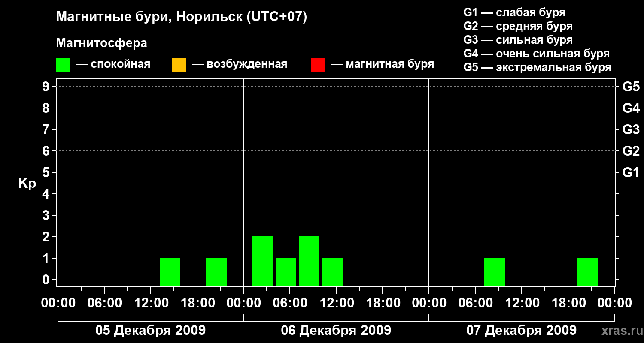Click the Kp 1 bar ending at 12:00 on 06 December
This screenshot has width=644, height=343.
pyautogui.click(x=332, y=272)
